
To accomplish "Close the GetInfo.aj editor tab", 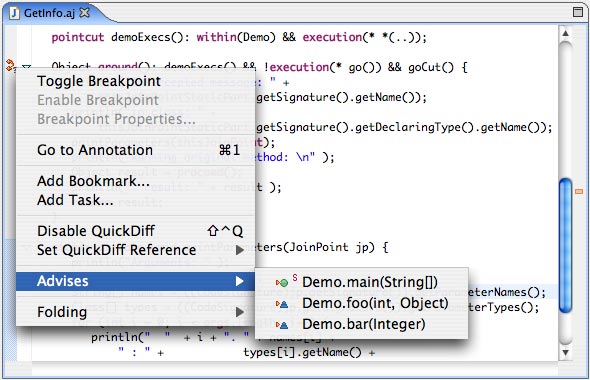I will [x=85, y=13].
